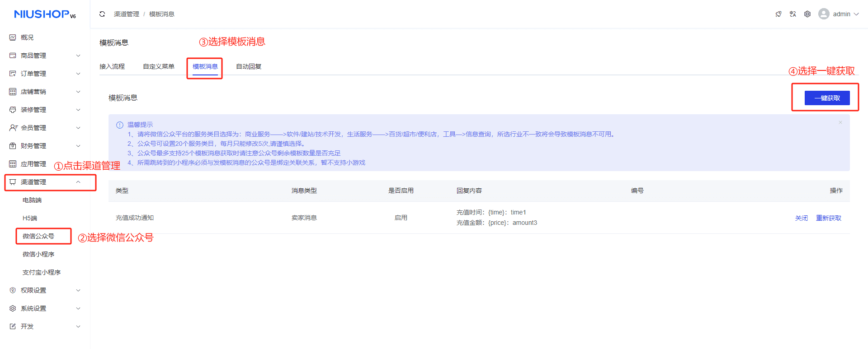Open the settings gear in header
868x349 pixels.
click(807, 14)
